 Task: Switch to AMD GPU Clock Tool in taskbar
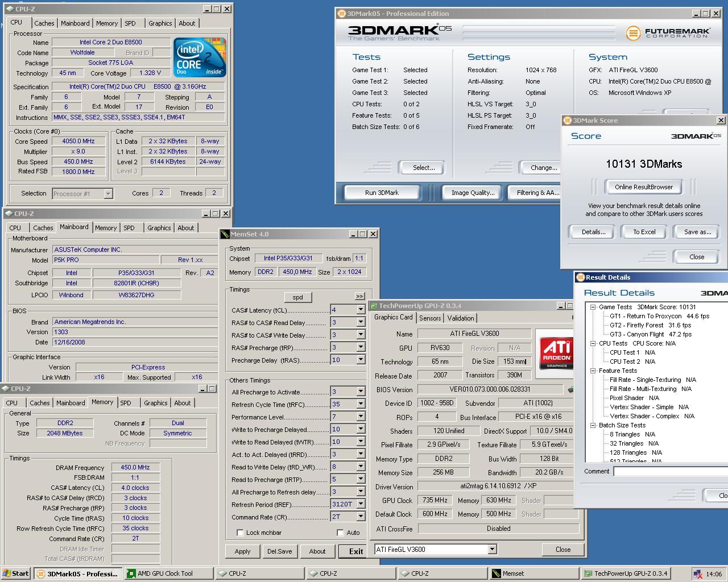pos(170,573)
